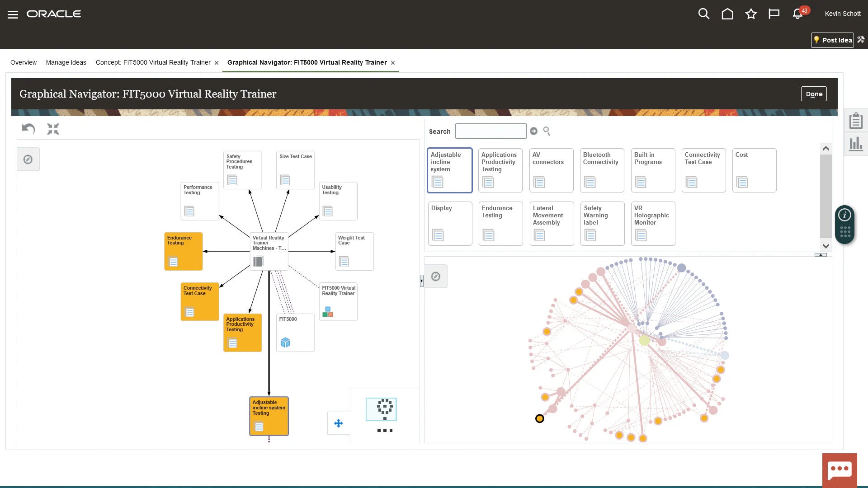Expand the splitter arrow between panes
This screenshot has width=868, height=488.
pyautogui.click(x=421, y=281)
